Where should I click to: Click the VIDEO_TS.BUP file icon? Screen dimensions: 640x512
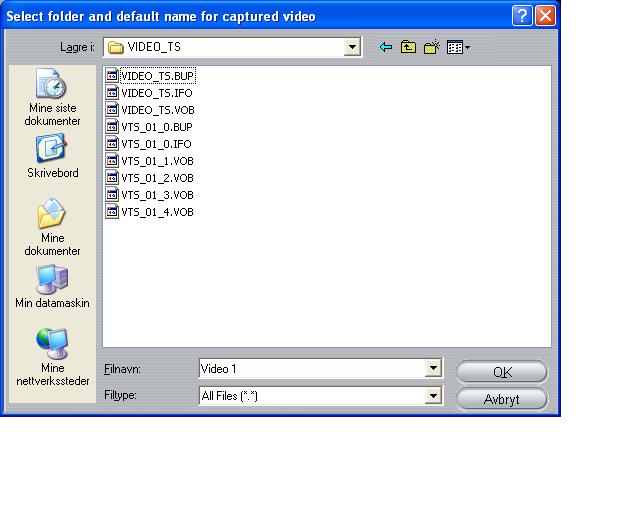tap(112, 76)
